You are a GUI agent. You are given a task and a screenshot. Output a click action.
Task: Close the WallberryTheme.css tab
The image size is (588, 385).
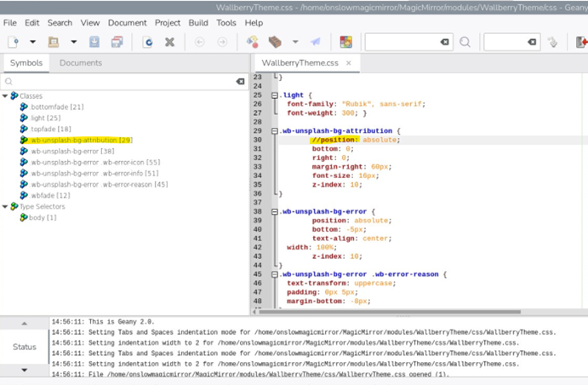348,63
